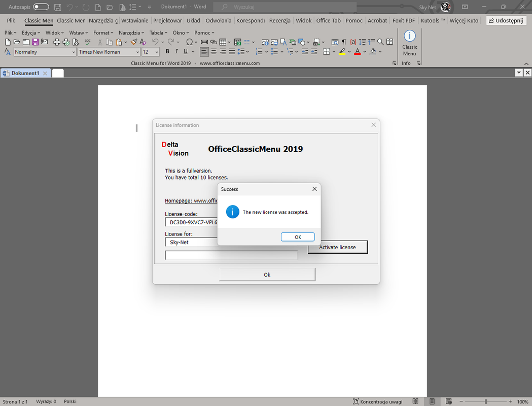Switch to the Office Tab ribbon tab
Image resolution: width=532 pixels, height=406 pixels.
coord(328,20)
